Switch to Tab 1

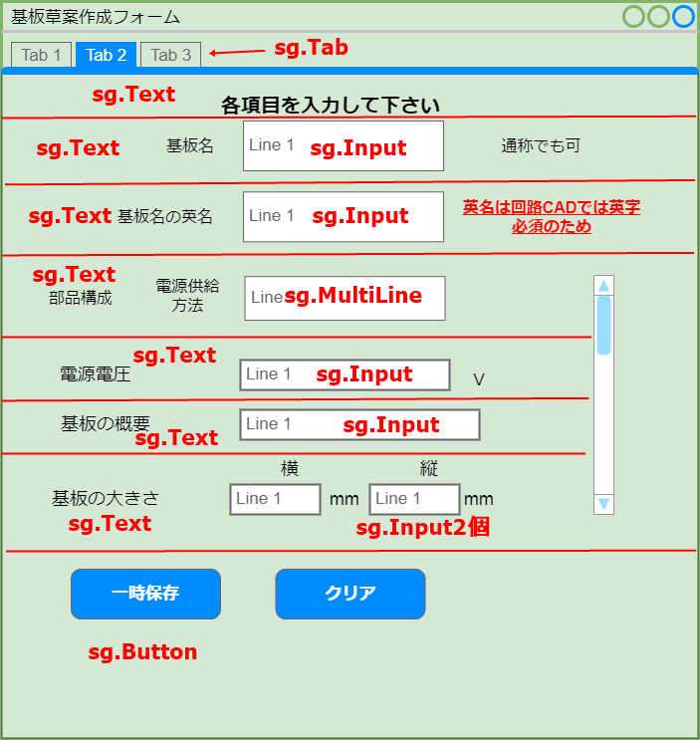click(x=41, y=55)
